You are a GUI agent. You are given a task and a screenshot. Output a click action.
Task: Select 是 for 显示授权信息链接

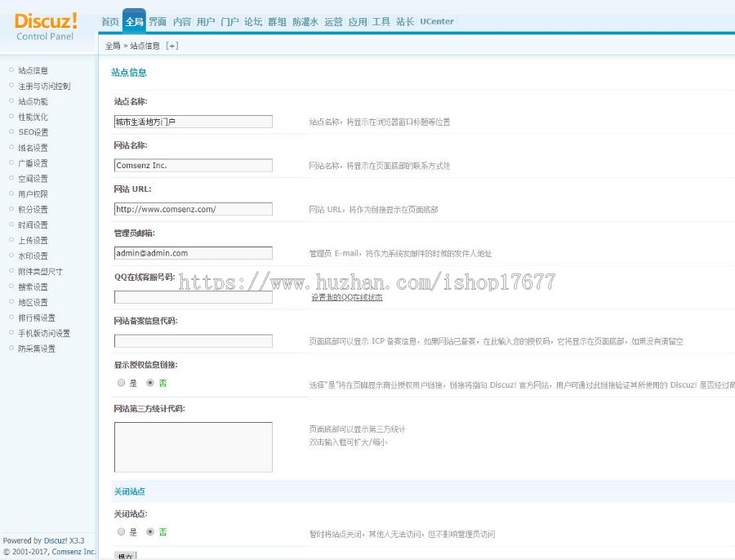click(122, 383)
